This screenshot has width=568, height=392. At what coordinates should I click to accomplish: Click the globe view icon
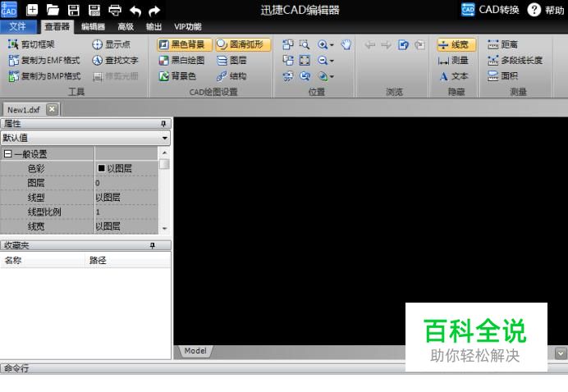[x=322, y=76]
